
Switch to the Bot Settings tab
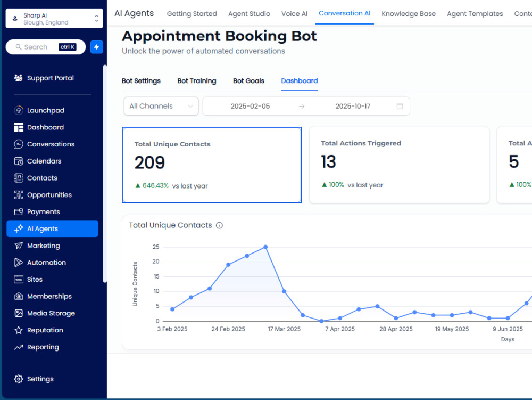click(x=141, y=81)
